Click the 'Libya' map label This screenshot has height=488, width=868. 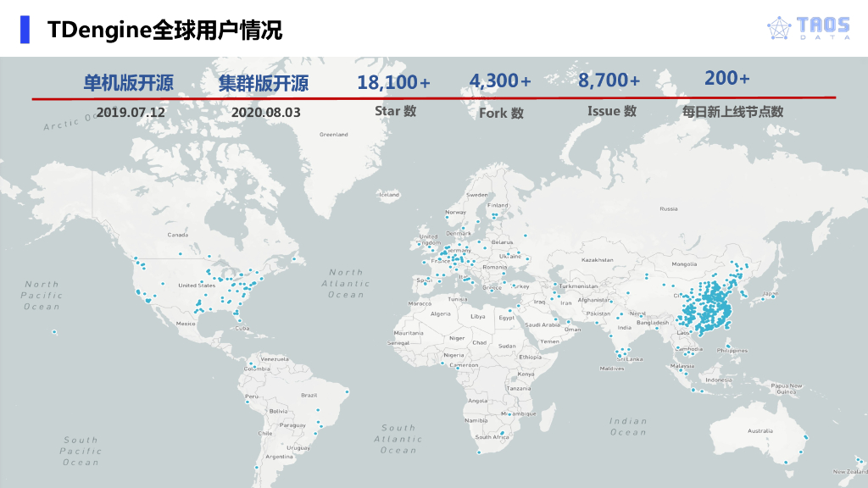point(478,317)
